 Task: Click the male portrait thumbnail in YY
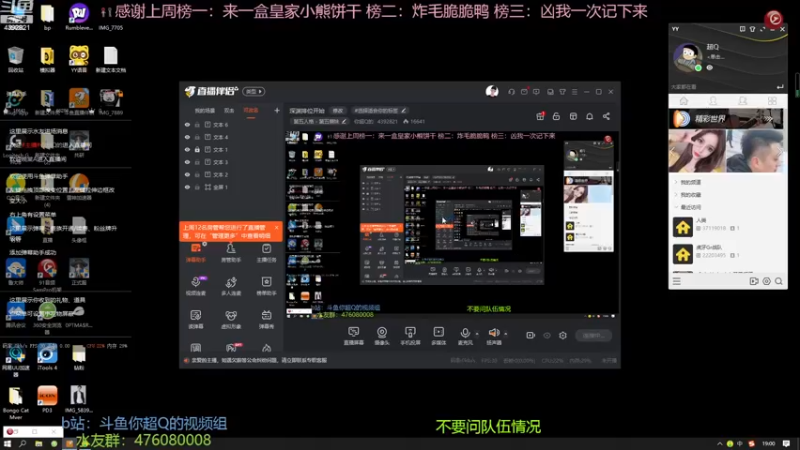coord(755,151)
